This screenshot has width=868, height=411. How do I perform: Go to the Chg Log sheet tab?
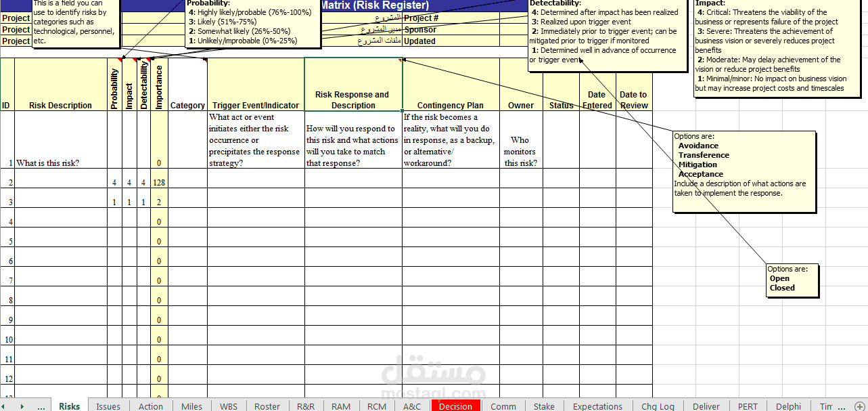658,406
